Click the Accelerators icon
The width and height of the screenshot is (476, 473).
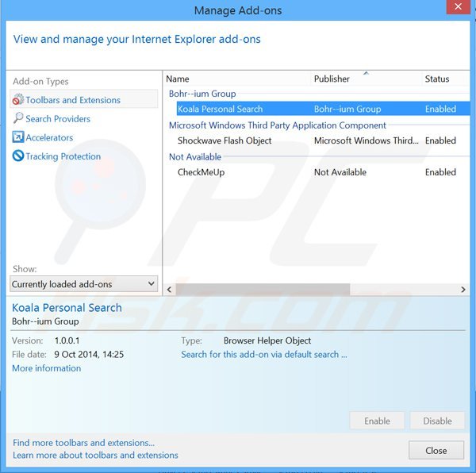pos(17,137)
